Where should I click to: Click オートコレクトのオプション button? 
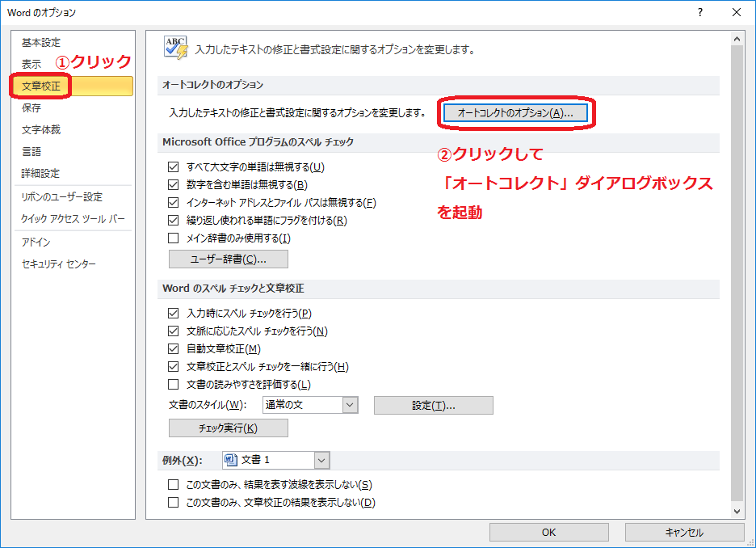(x=514, y=112)
